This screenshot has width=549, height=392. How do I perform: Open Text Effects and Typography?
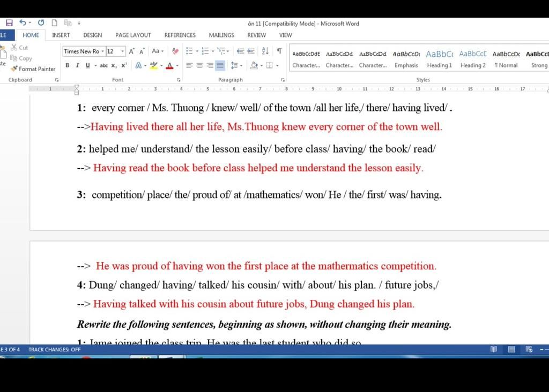click(139, 65)
